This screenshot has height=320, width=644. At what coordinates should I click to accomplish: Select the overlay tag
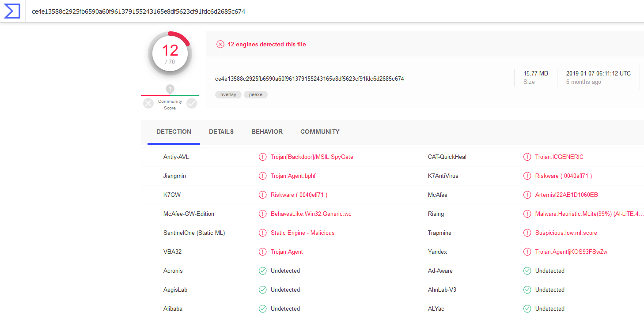tap(228, 94)
